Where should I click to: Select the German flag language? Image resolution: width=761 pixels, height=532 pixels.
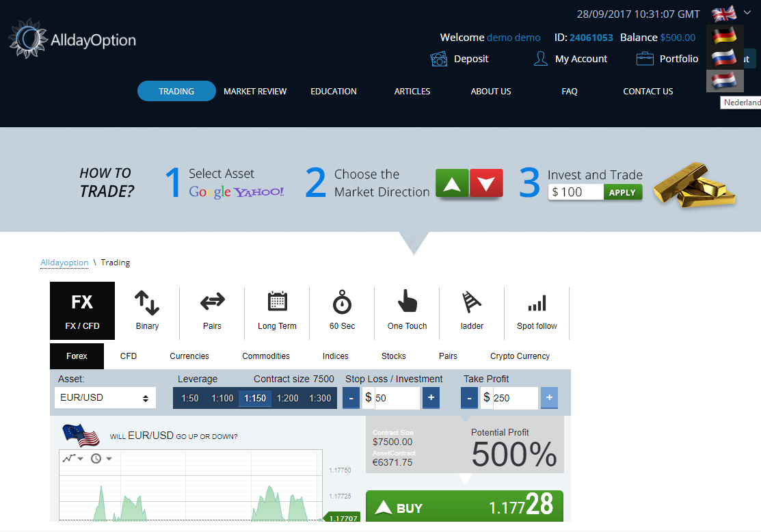click(x=724, y=36)
